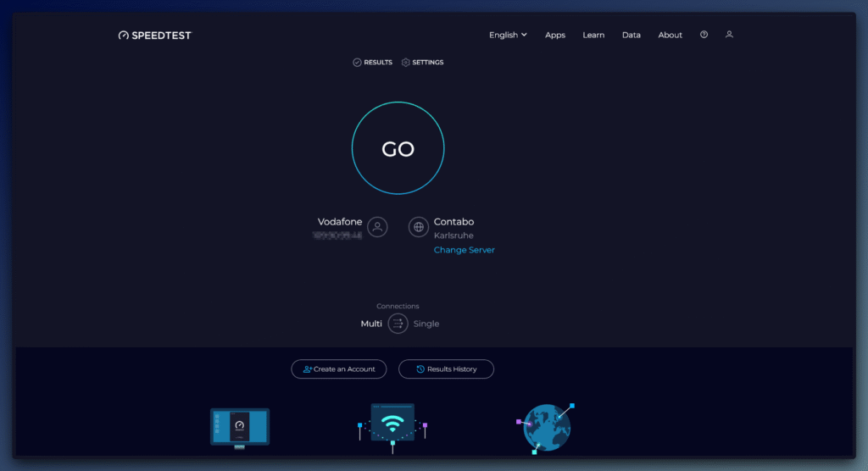Open the Data menu item

pos(631,35)
